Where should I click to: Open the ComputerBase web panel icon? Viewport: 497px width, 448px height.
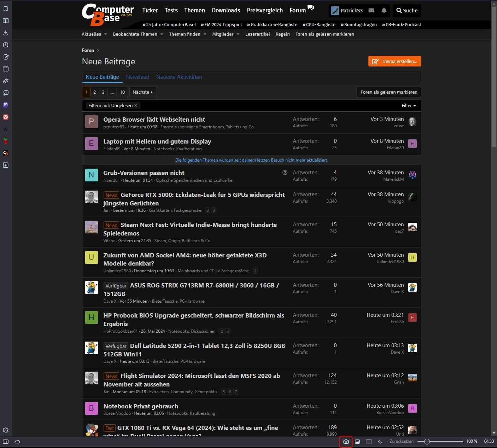[6, 153]
